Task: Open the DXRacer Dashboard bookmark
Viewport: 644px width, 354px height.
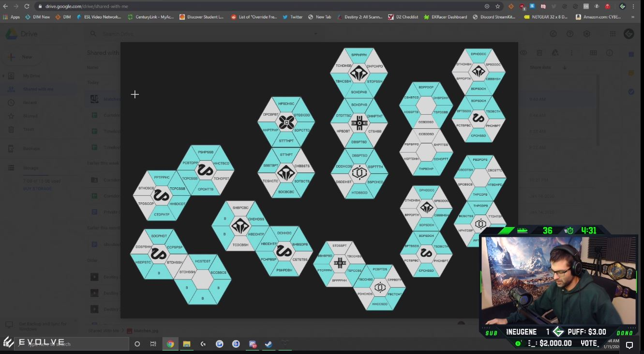Action: pos(446,17)
